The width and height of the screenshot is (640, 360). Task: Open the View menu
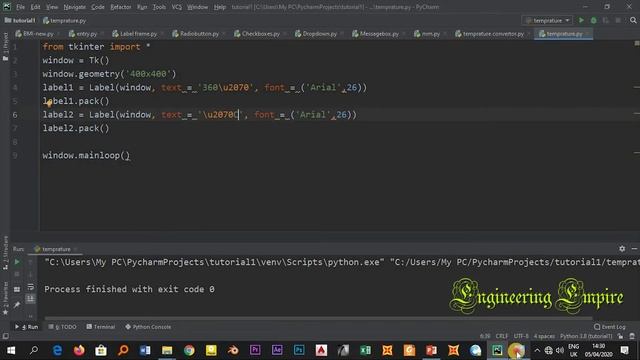click(52, 7)
